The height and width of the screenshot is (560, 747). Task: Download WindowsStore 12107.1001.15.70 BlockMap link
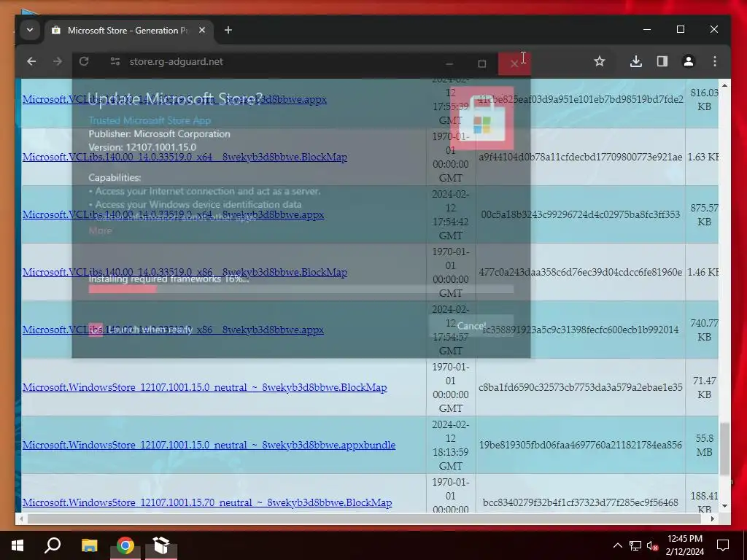[207, 502]
